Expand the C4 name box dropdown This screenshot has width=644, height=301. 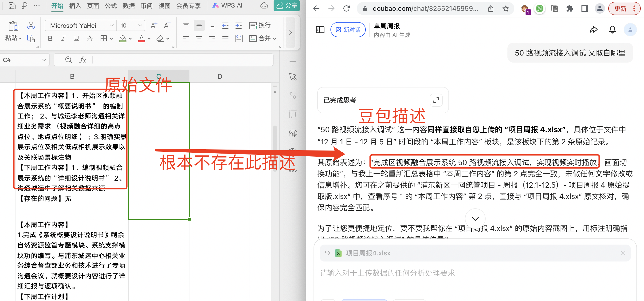click(44, 60)
